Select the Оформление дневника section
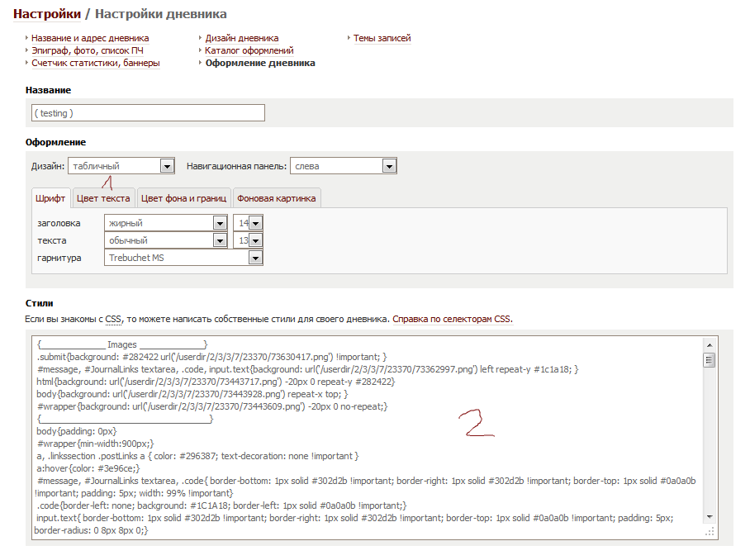This screenshot has height=560, width=750. [x=260, y=63]
